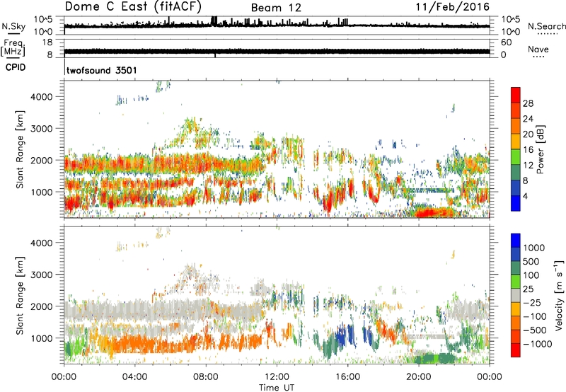Click the '04:00' time tick label
Image resolution: width=566 pixels, height=392 pixels.
coord(135,377)
